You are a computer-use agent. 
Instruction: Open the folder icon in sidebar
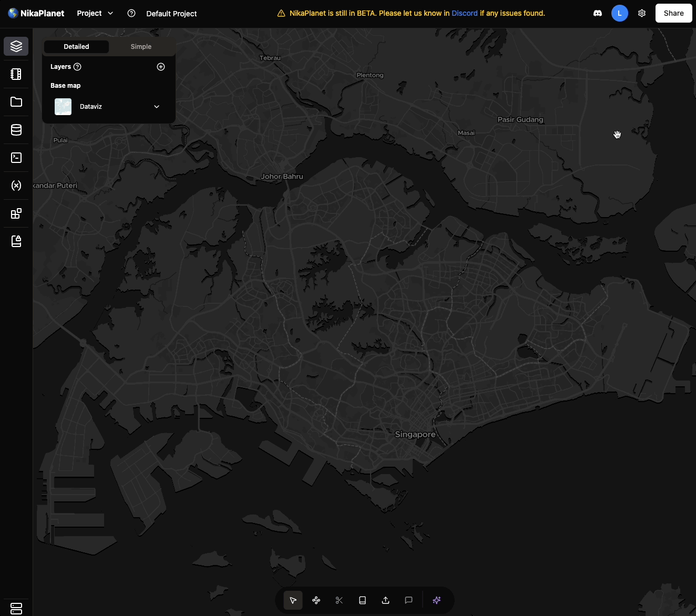click(16, 102)
